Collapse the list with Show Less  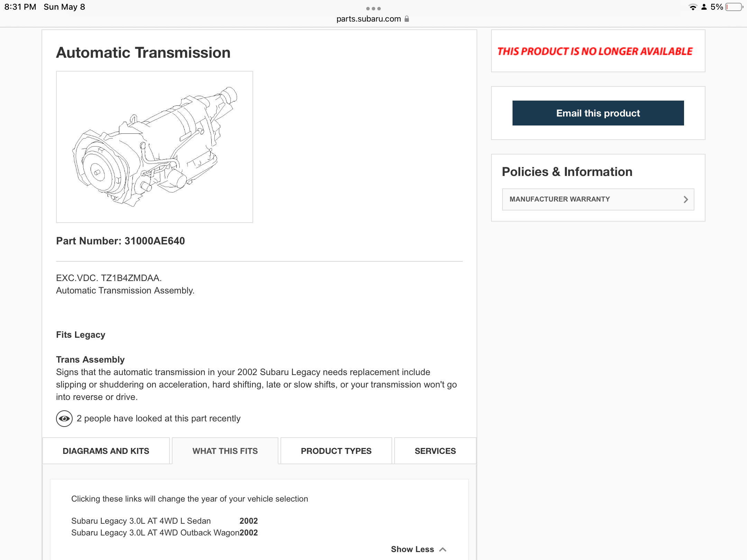tap(412, 549)
